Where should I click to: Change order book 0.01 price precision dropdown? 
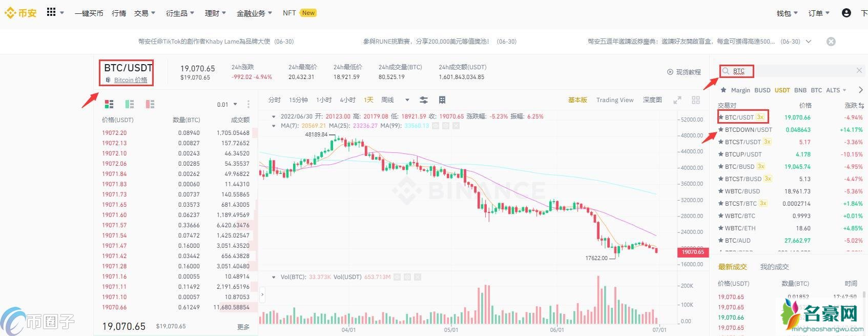pos(227,104)
